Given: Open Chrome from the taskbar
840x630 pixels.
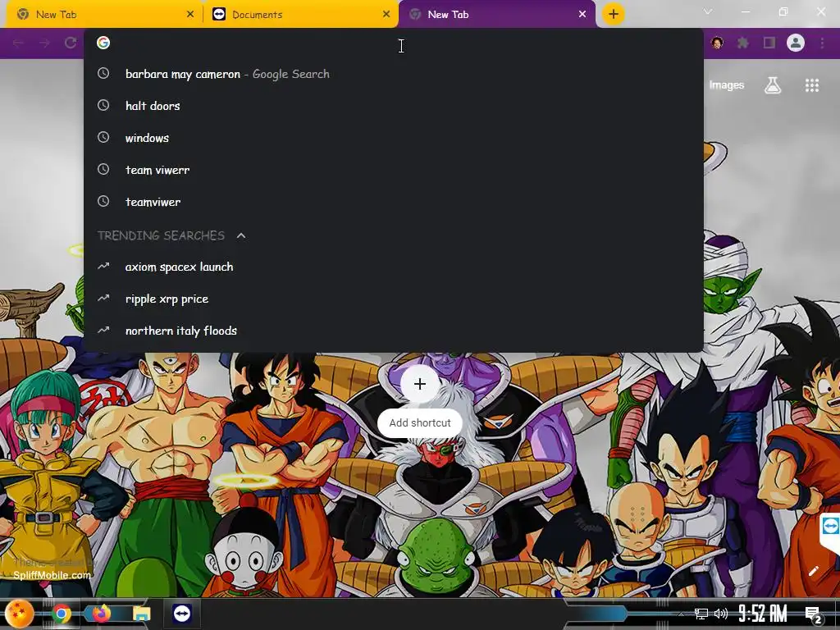Looking at the screenshot, I should coord(61,614).
